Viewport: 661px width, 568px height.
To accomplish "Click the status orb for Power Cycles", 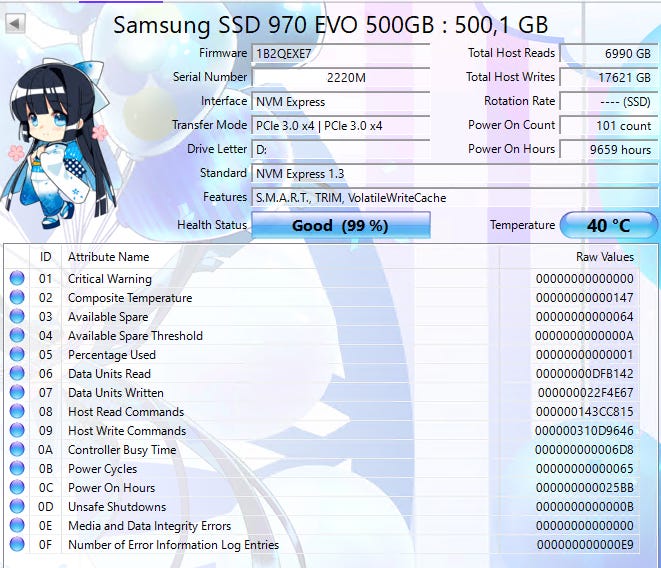I will click(x=17, y=468).
